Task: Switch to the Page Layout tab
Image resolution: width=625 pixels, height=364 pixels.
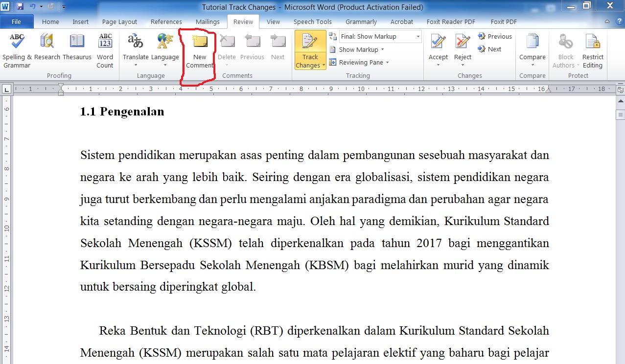Action: (119, 22)
